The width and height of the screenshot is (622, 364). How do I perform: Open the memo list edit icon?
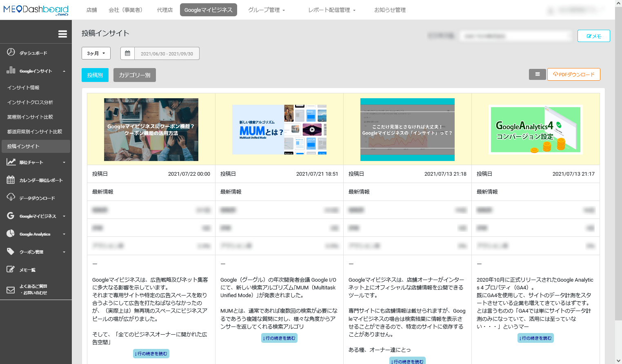[x=11, y=269]
